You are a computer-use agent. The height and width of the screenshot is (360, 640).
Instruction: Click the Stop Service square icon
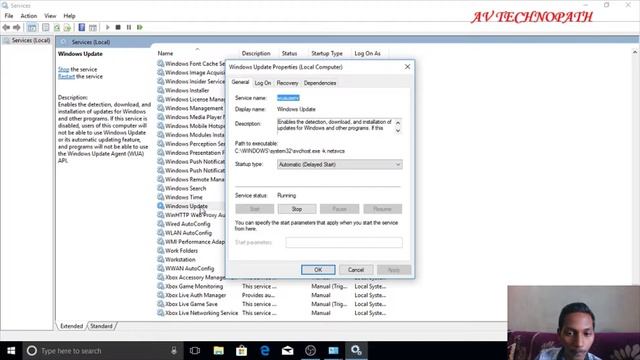click(118, 27)
